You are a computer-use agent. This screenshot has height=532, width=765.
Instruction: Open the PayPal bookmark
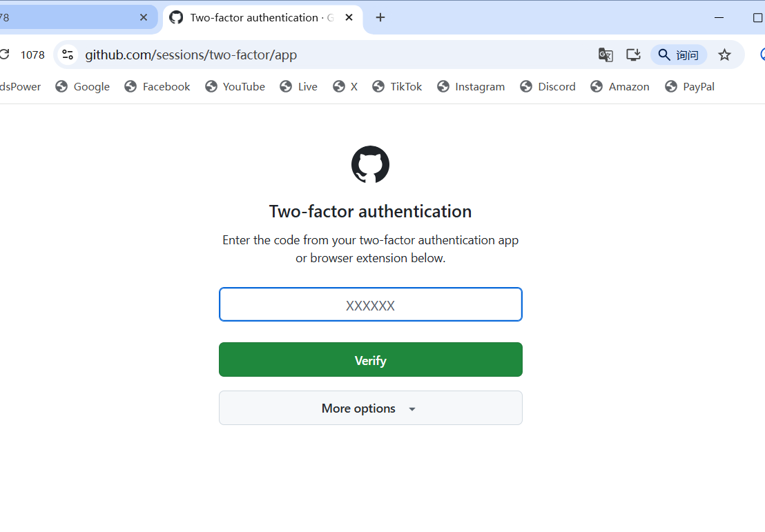pyautogui.click(x=690, y=86)
